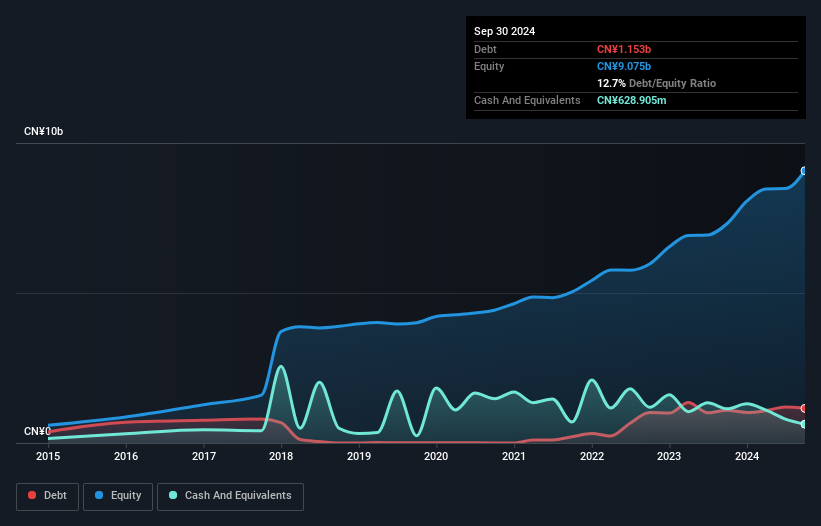The height and width of the screenshot is (526, 821).
Task: Click the CN¥0 y-axis label
Action: [x=37, y=431]
